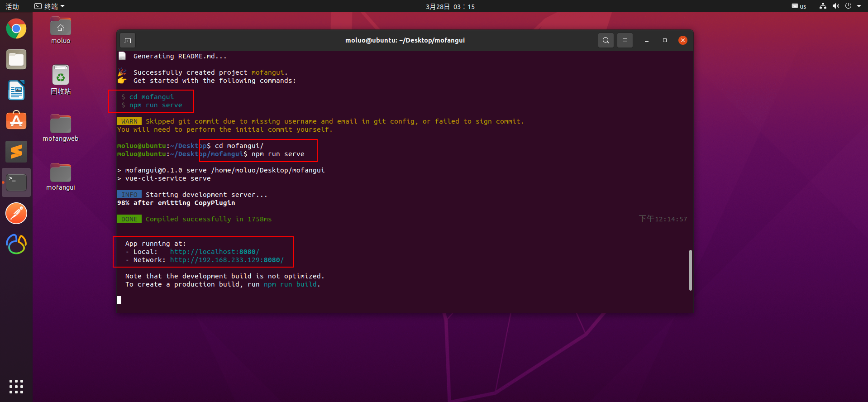The width and height of the screenshot is (868, 402).
Task: Select the mofangui folder on desktop
Action: click(x=61, y=177)
